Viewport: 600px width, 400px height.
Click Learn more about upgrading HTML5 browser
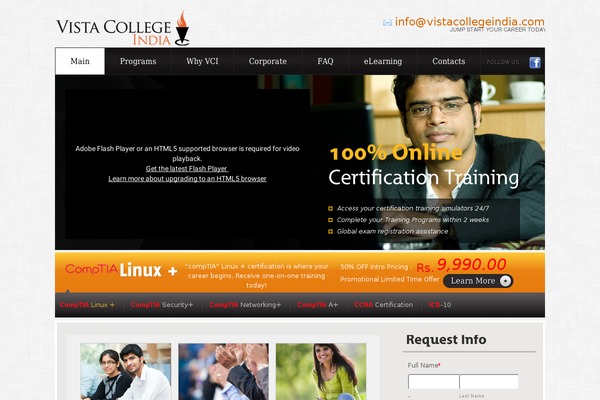188,178
